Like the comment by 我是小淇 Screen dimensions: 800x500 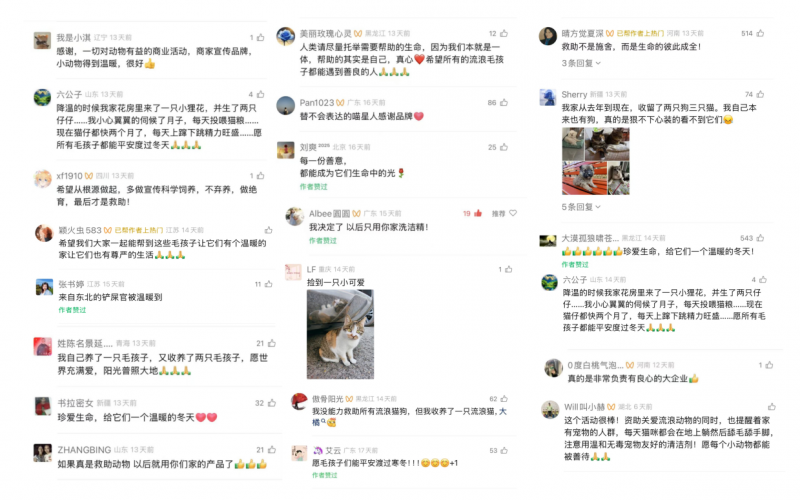[x=261, y=38]
